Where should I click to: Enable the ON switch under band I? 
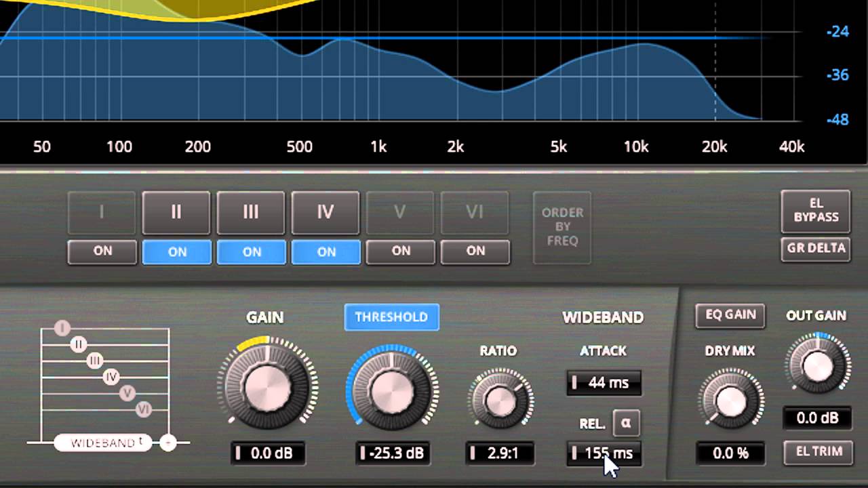click(x=102, y=251)
